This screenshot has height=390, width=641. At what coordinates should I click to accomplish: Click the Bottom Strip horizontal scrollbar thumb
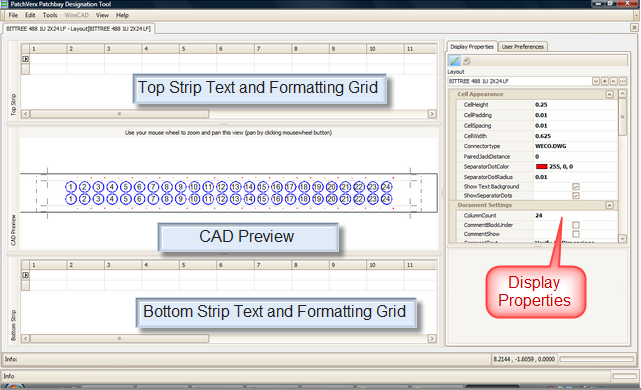[119, 338]
